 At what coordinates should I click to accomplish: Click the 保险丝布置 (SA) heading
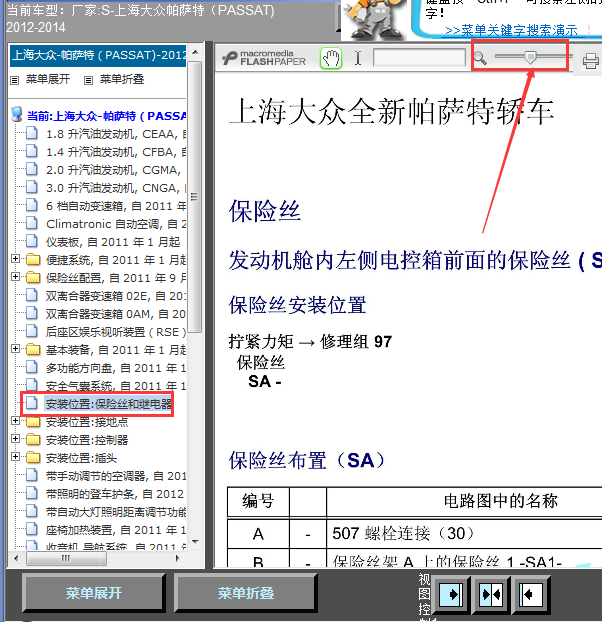pyautogui.click(x=307, y=460)
